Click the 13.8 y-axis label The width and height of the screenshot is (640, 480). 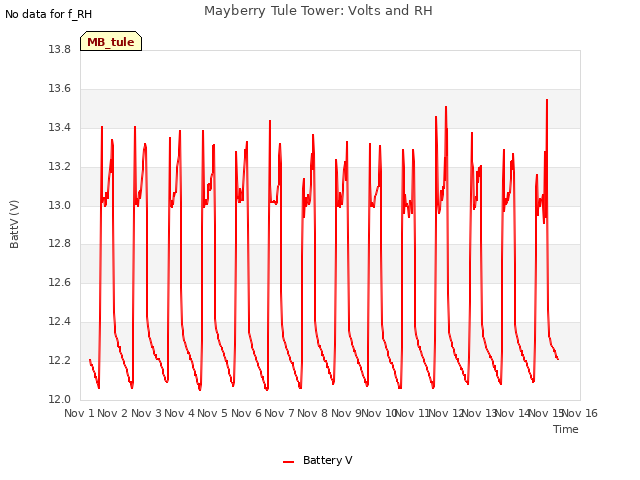click(x=59, y=49)
